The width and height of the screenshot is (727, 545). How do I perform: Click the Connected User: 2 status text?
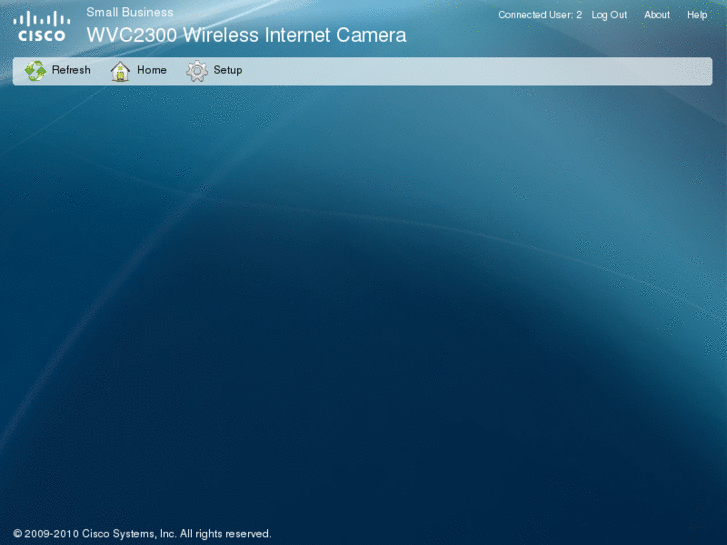pos(540,15)
